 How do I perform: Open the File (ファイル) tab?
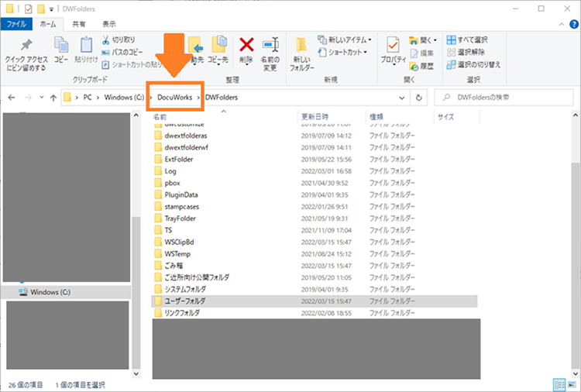(16, 24)
